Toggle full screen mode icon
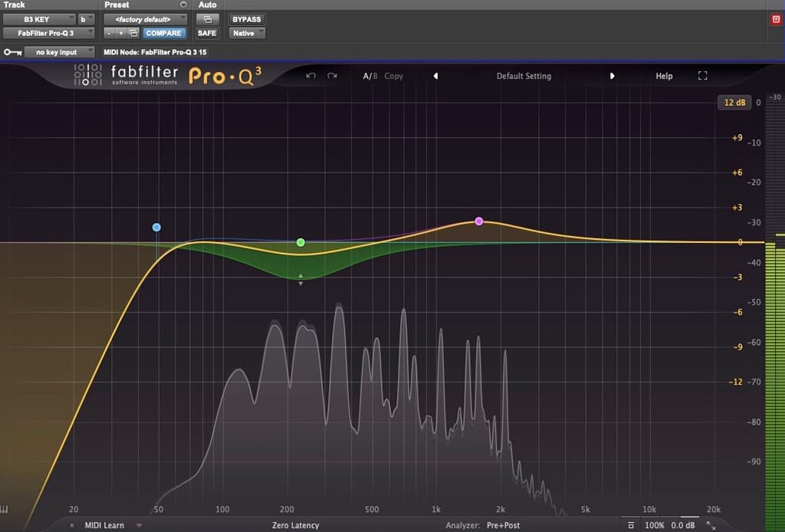 [702, 76]
